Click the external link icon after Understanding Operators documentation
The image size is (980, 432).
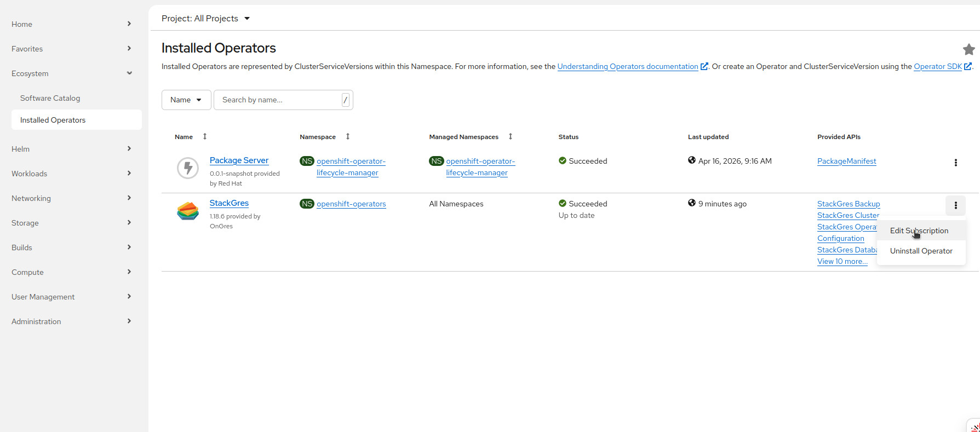704,66
